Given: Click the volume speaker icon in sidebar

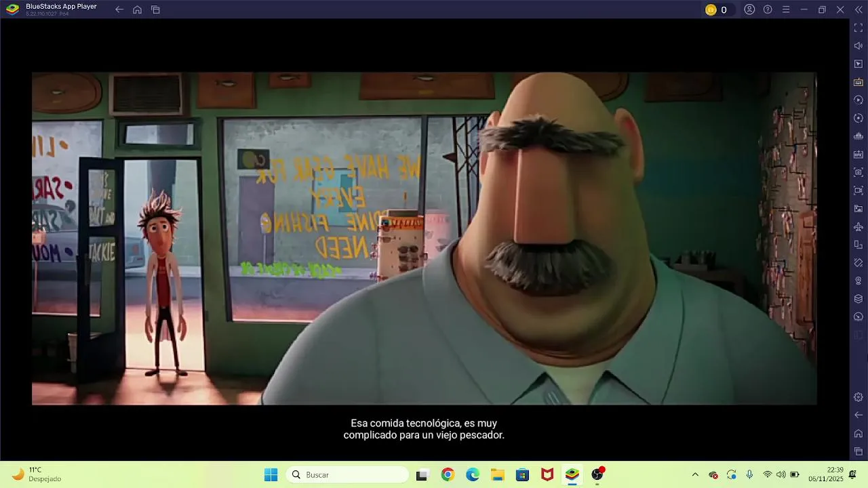Looking at the screenshot, I should pyautogui.click(x=859, y=46).
